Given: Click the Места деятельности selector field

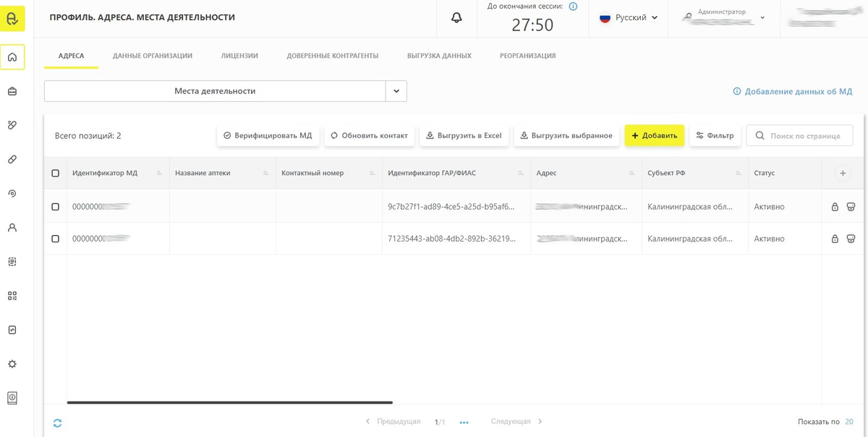Looking at the screenshot, I should 215,91.
